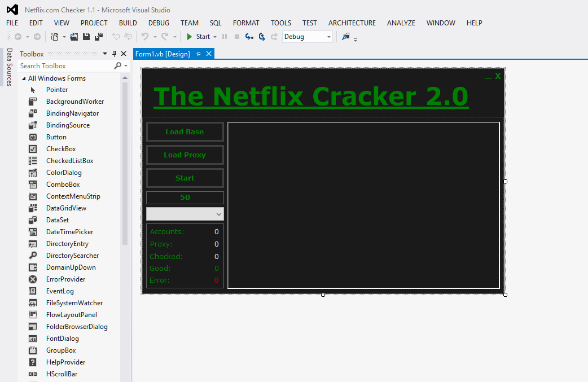
Task: Toggle auto-hide pin on the Toolbox panel
Action: (x=115, y=54)
